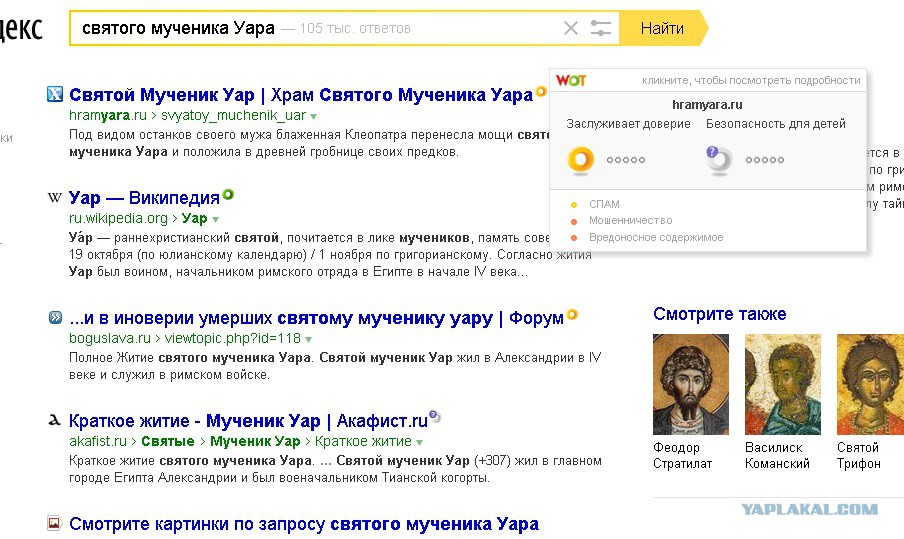
Task: Expand dropdown arrow after hramyara.ru URL
Action: click(x=314, y=116)
